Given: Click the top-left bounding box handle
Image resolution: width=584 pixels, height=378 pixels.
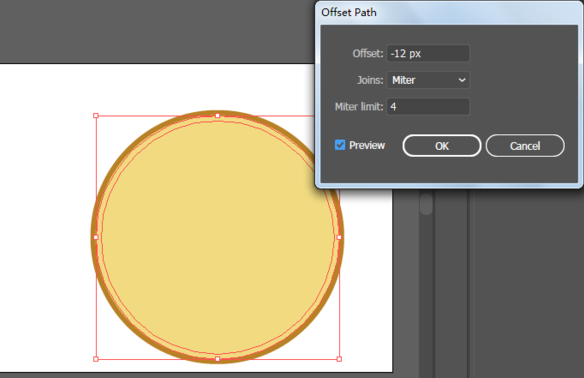Looking at the screenshot, I should (x=96, y=115).
